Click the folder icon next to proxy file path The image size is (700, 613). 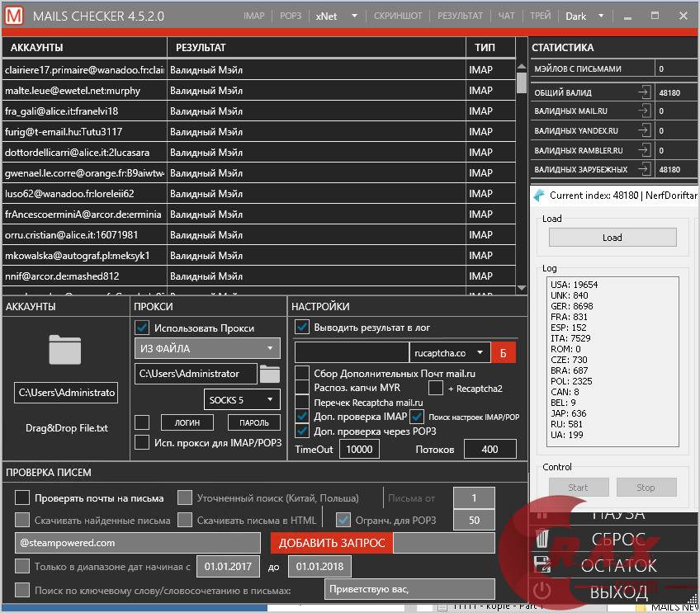tap(269, 374)
